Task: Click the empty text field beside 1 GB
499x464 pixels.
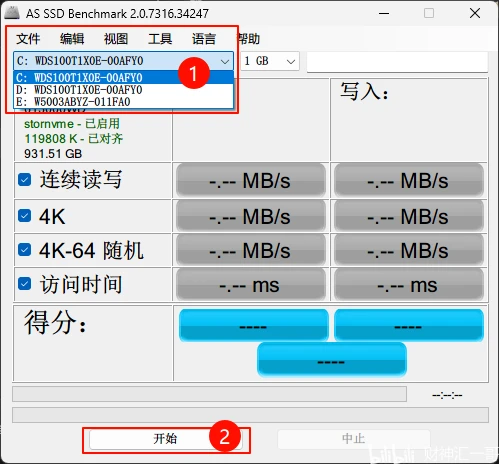Action: 397,62
